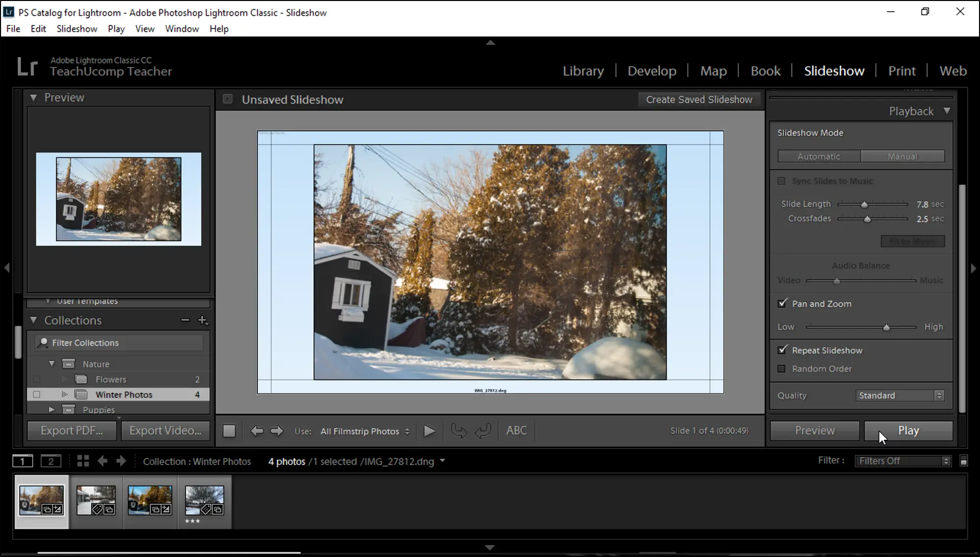Select the ABC text overlay icon
The width and height of the screenshot is (980, 557).
pos(516,431)
